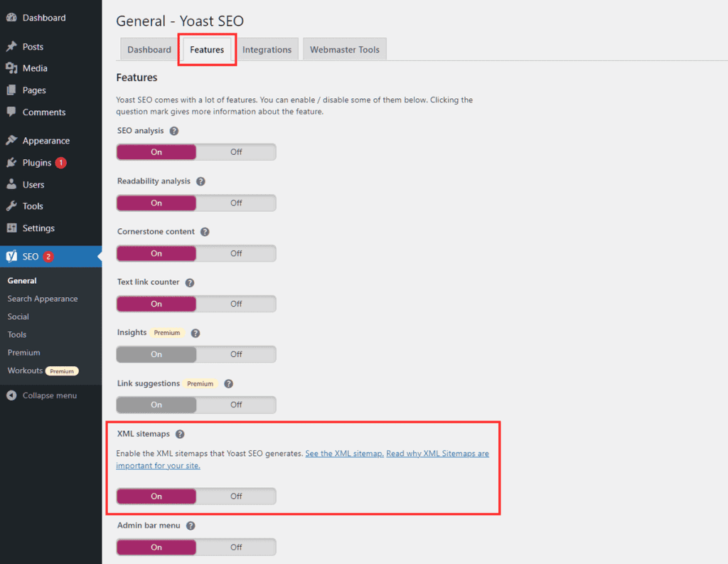Open Appearance in the admin sidebar
This screenshot has width=728, height=564.
[46, 140]
